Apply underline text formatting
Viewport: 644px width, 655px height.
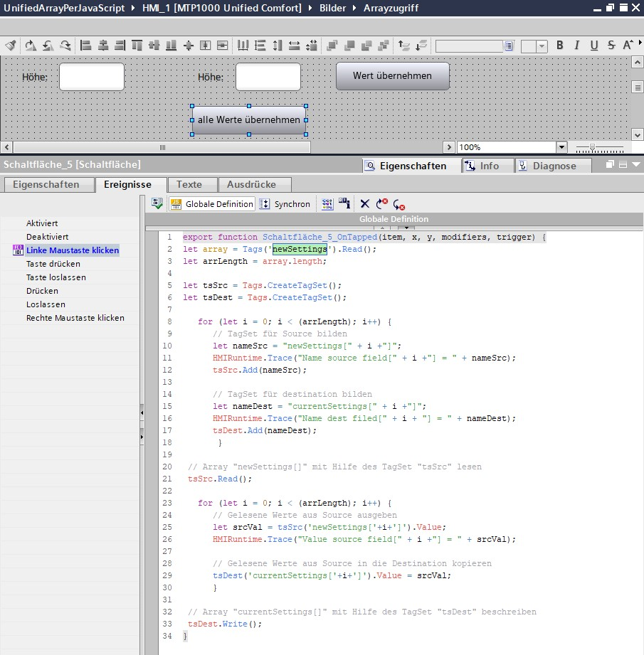pyautogui.click(x=594, y=46)
